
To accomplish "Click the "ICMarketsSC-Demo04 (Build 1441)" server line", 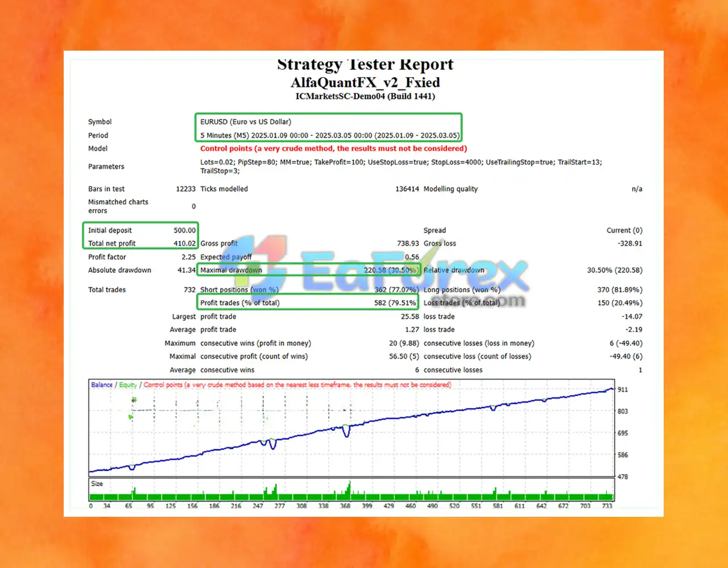I will coord(365,96).
